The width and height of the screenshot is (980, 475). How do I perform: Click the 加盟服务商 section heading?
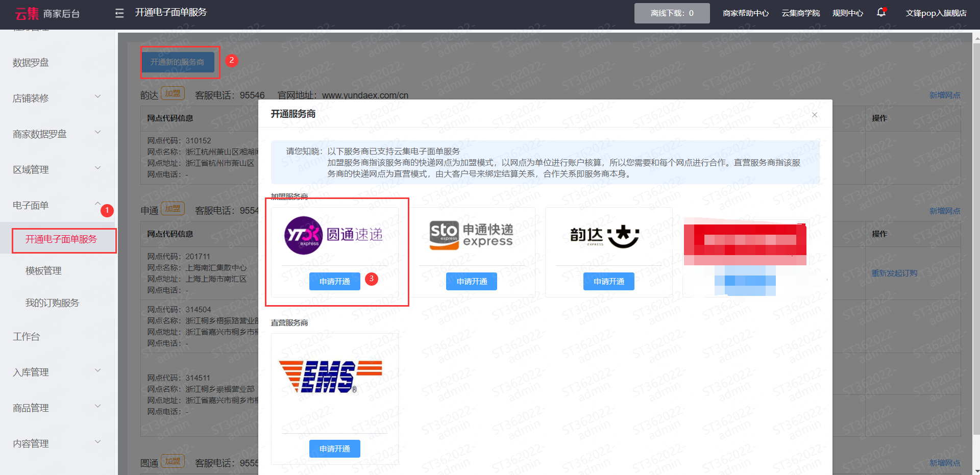pyautogui.click(x=289, y=197)
